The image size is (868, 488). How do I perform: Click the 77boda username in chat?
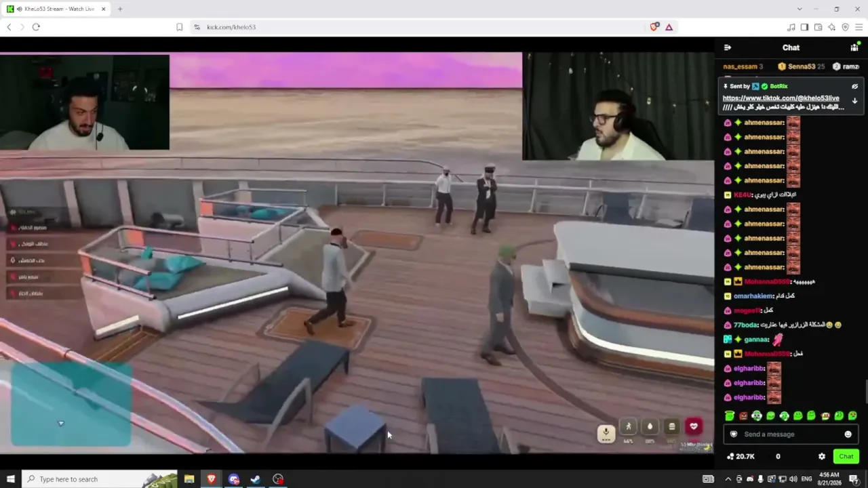(x=746, y=325)
